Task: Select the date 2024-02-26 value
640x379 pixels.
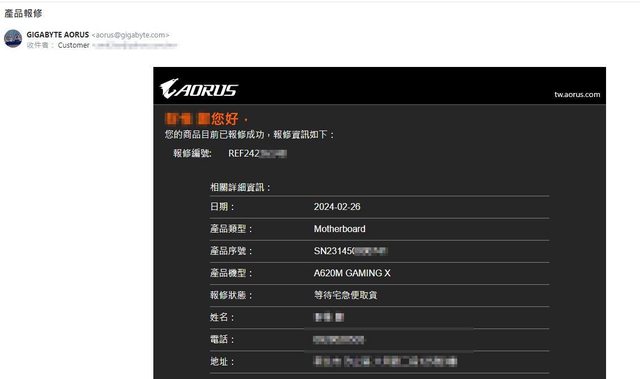Action: coord(337,207)
